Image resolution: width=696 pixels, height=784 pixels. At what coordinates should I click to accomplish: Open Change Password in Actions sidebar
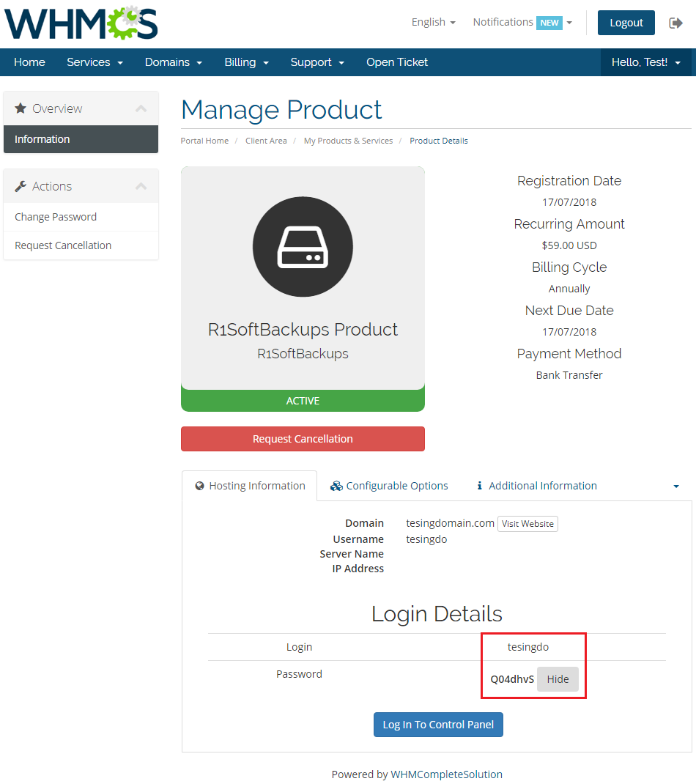pyautogui.click(x=81, y=217)
